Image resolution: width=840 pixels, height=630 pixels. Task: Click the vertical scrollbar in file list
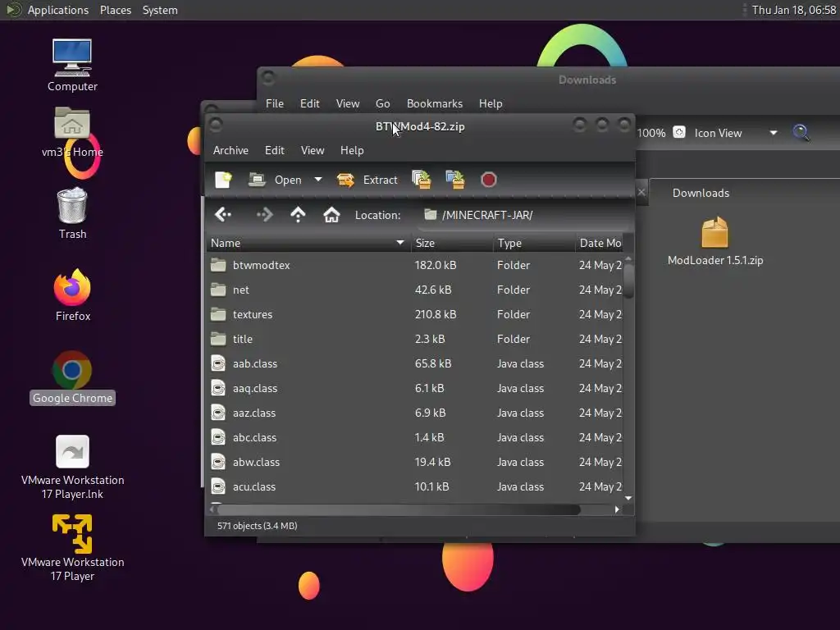pos(628,281)
